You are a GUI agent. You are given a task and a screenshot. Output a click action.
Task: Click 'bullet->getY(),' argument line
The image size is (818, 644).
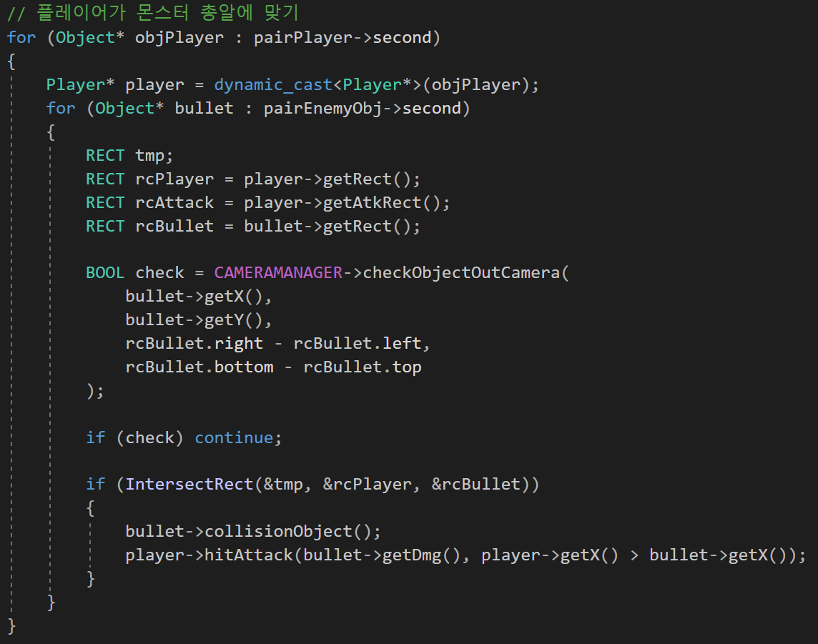[199, 319]
